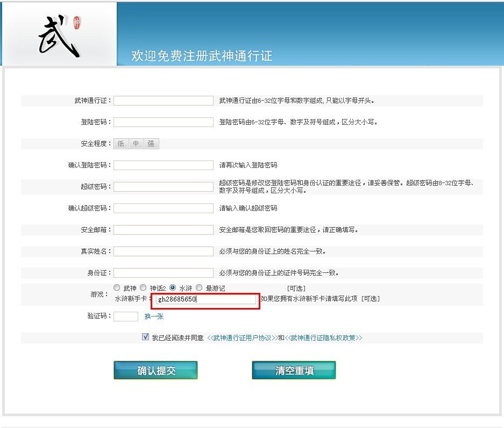504x428 pixels.
Task: Click the 验证码 captcha input field
Action: [x=126, y=317]
